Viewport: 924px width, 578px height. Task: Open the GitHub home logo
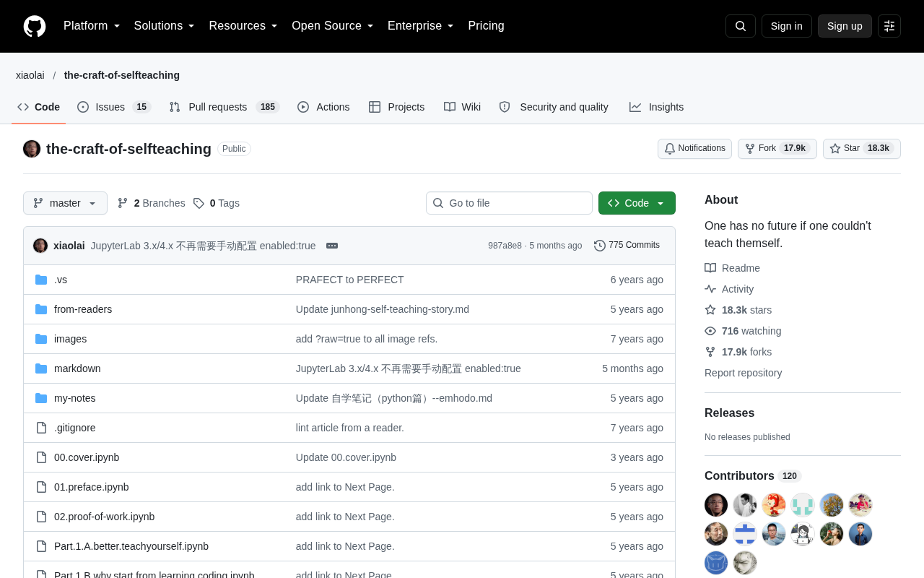coord(35,26)
